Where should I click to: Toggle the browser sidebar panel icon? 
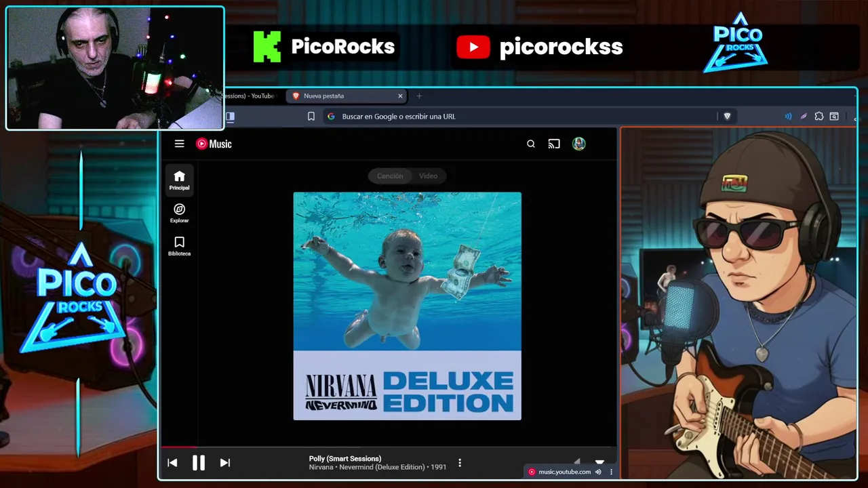coord(230,117)
